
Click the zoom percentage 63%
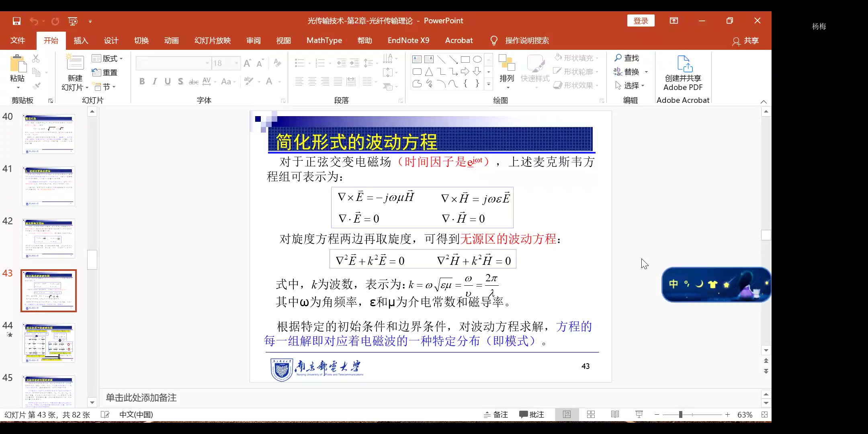(x=745, y=414)
